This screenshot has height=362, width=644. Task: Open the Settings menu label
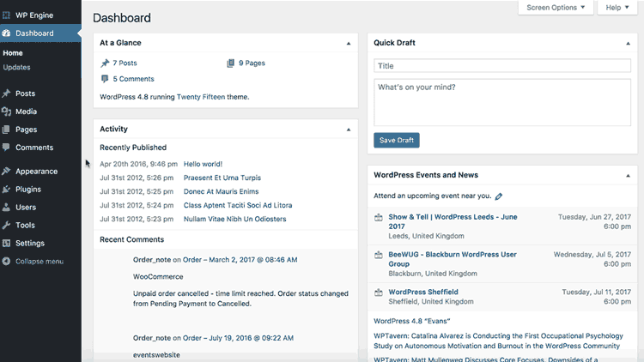point(30,244)
